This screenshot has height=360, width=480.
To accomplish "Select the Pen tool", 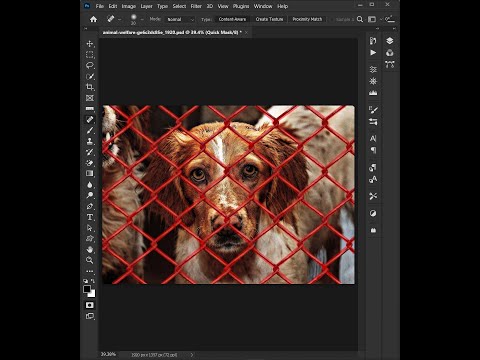I will (90, 206).
